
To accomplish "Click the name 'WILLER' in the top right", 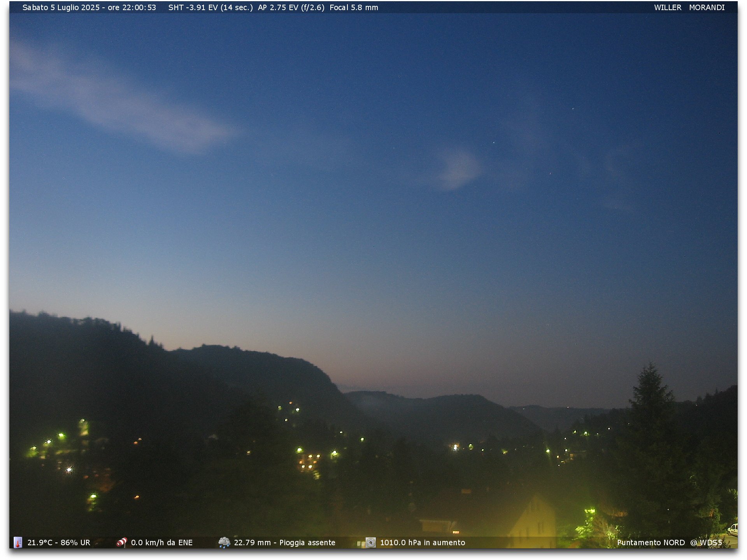I will (x=668, y=7).
